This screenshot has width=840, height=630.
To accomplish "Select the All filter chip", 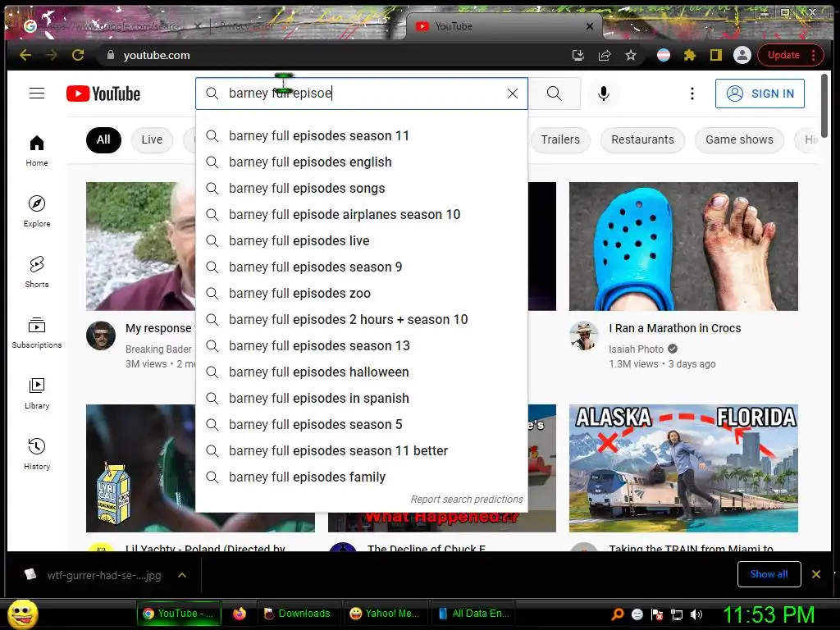I will point(103,139).
